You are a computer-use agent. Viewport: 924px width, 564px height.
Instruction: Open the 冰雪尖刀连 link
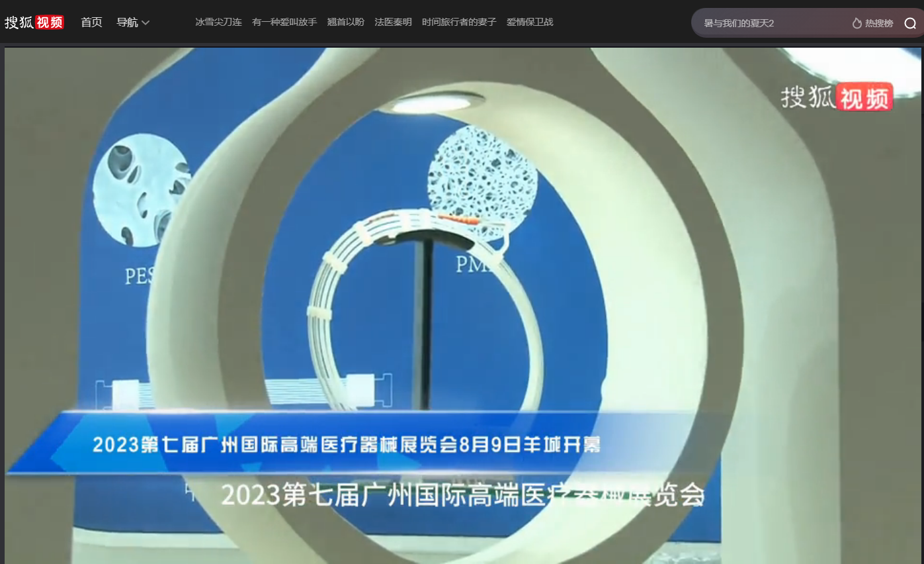pos(218,23)
